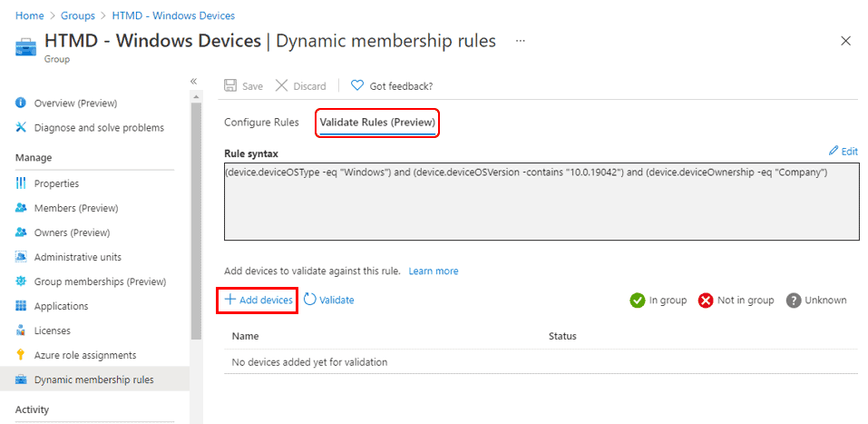This screenshot has width=868, height=424.
Task: Click 'No devices added yet for validation' text
Action: point(309,362)
